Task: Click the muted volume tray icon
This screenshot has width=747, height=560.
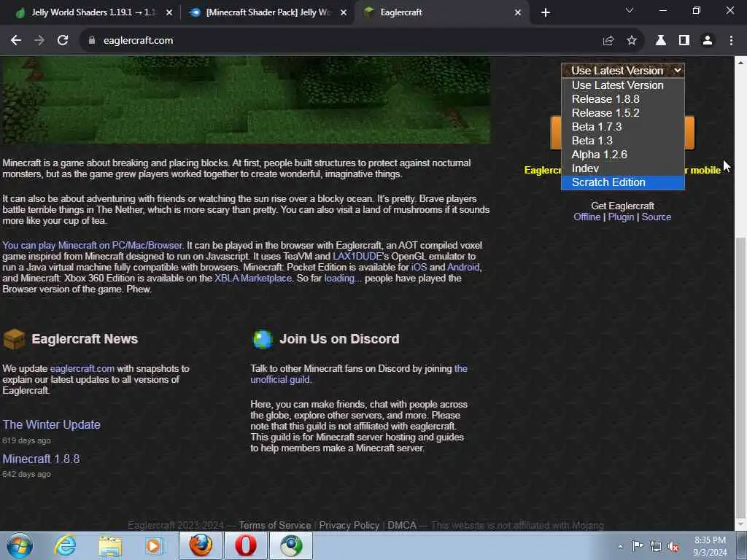Action: (x=673, y=547)
